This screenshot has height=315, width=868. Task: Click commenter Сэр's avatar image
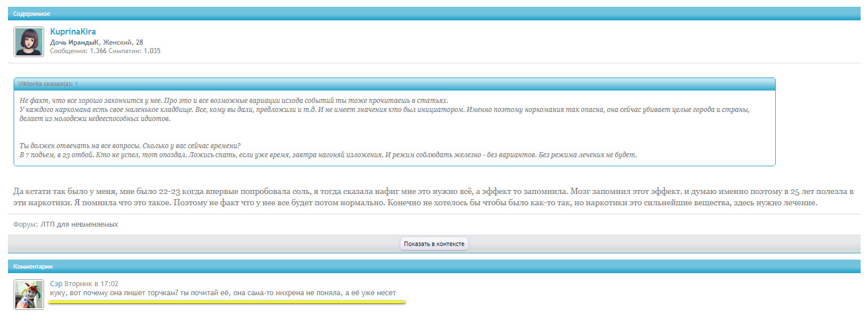[29, 294]
